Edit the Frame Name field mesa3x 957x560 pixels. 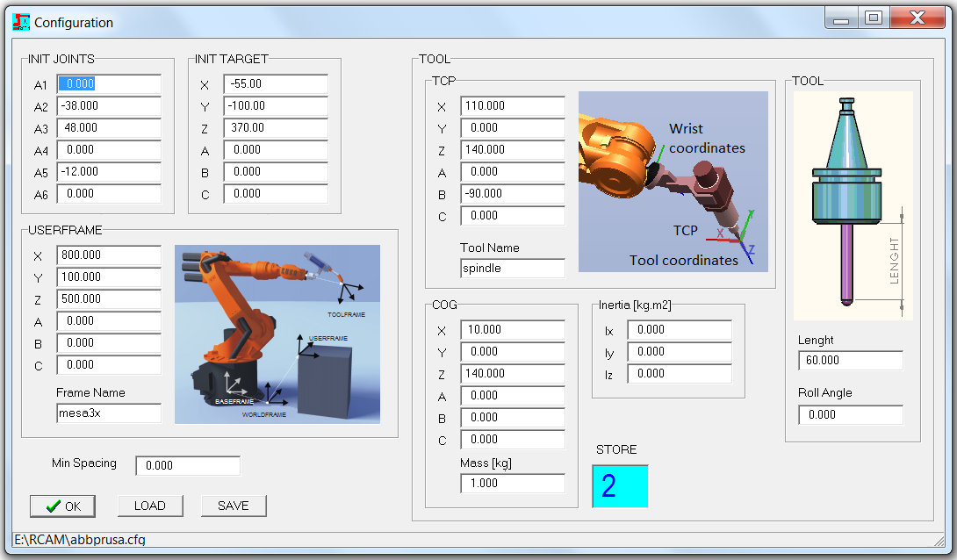coord(109,413)
